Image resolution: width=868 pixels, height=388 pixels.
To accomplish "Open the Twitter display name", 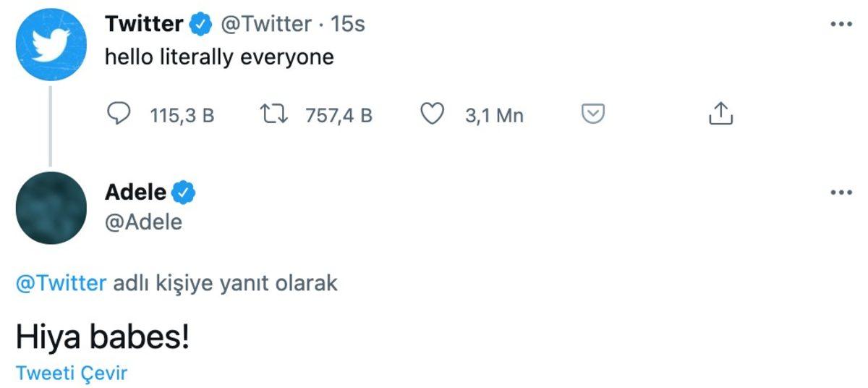I will click(144, 25).
